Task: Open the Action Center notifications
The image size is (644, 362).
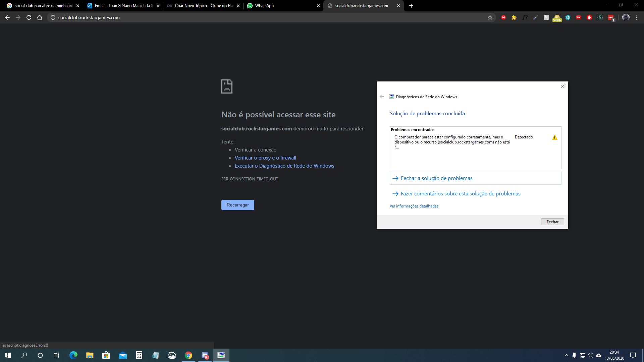Action: tap(633, 355)
